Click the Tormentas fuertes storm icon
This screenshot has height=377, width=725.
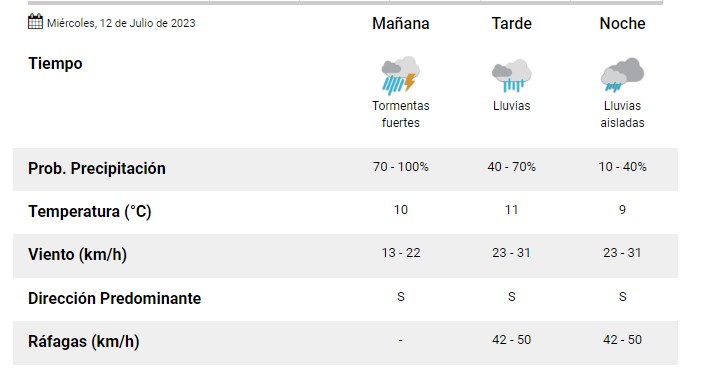[400, 75]
